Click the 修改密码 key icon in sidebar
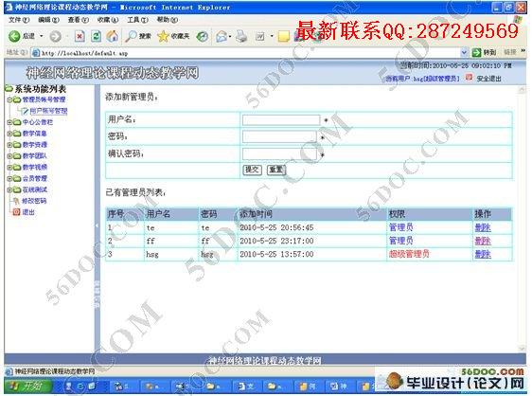 click(16, 201)
